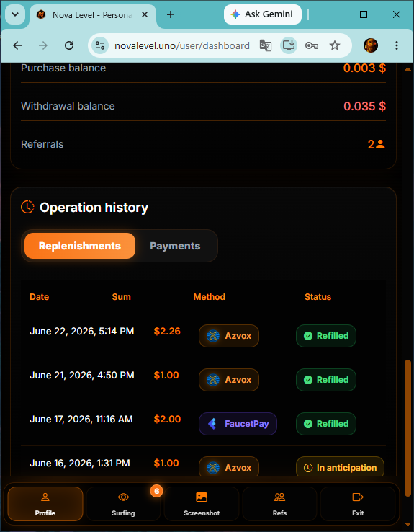This screenshot has height=532, width=414.
Task: Click the June 21 Azvox method badge
Action: pyautogui.click(x=229, y=380)
